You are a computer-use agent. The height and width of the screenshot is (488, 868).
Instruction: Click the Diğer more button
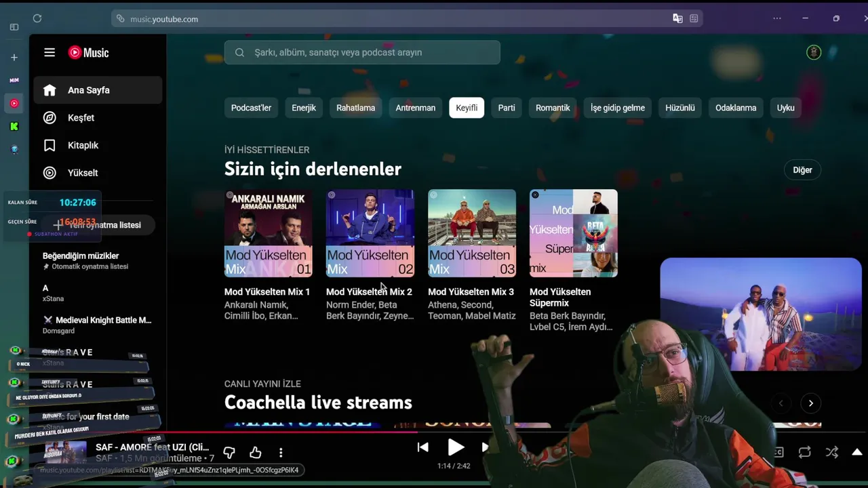pyautogui.click(x=802, y=170)
